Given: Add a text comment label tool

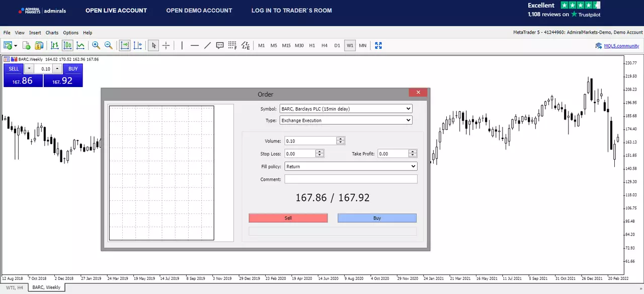Looking at the screenshot, I should 220,45.
